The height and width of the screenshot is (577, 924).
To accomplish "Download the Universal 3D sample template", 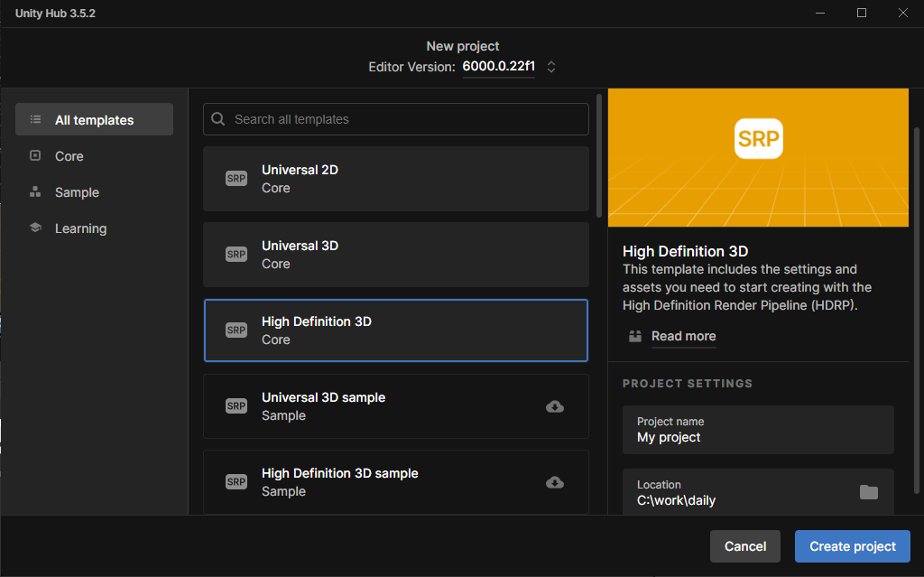I will point(555,406).
